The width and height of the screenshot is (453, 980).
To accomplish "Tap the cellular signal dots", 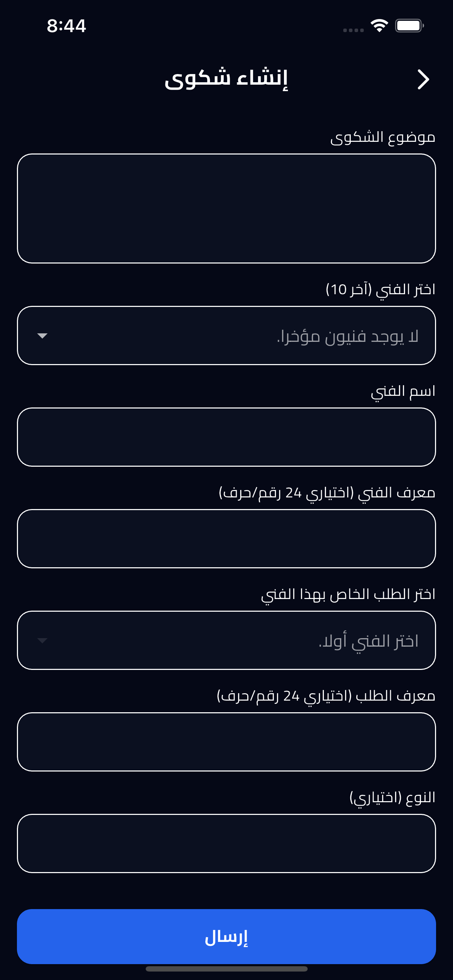I will click(354, 30).
